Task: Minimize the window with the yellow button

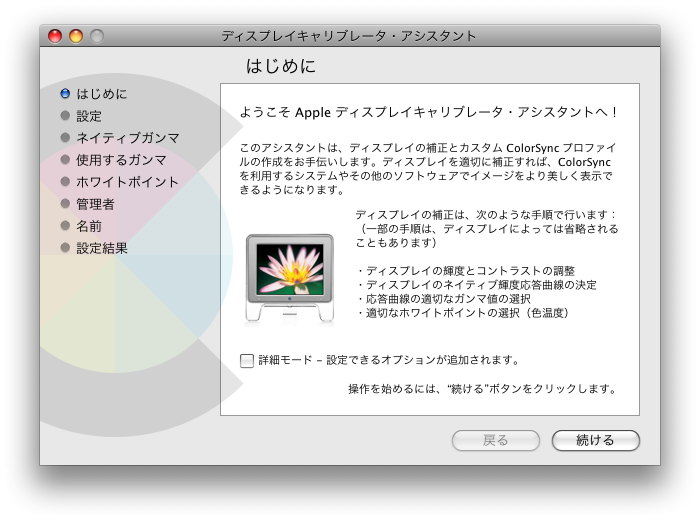Action: click(76, 36)
